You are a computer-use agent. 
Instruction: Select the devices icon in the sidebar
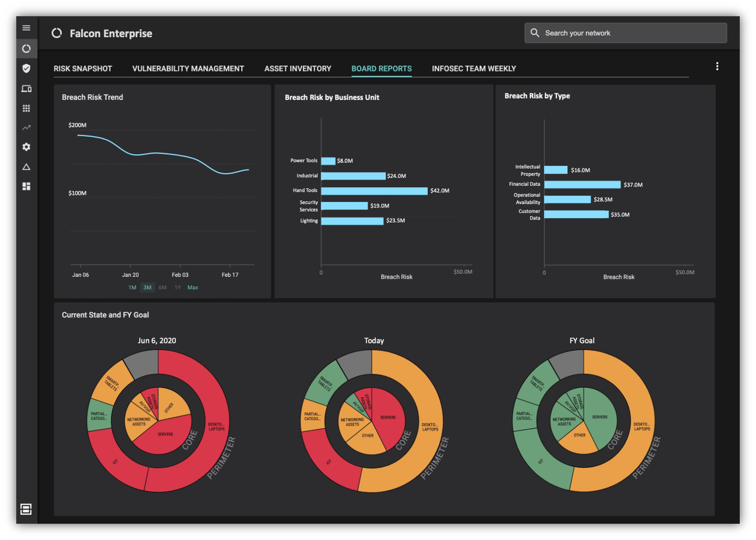coord(27,88)
